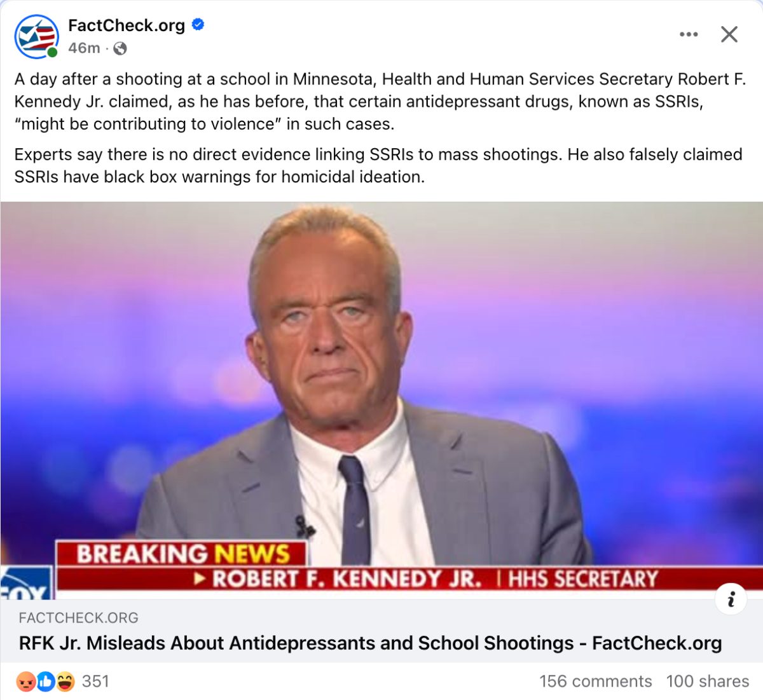This screenshot has height=700, width=763.
Task: Click the FACTCHECK.ORG source domain label
Action: 79,618
